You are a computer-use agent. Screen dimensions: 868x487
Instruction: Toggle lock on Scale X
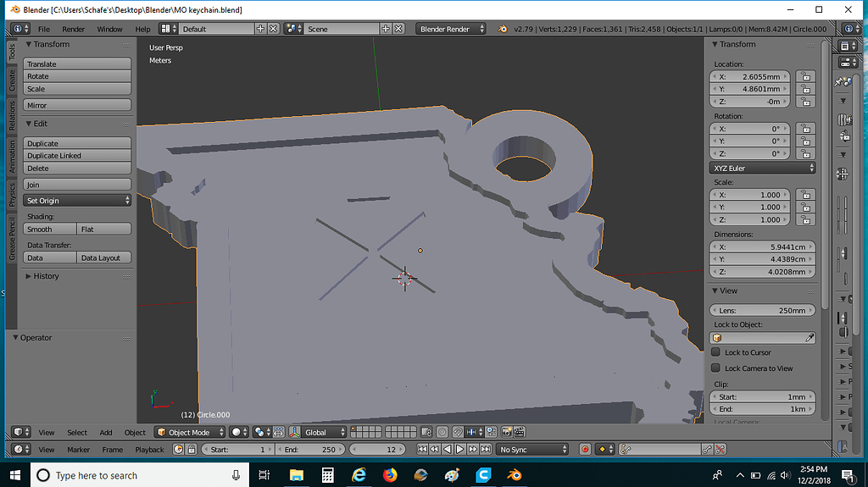point(805,195)
